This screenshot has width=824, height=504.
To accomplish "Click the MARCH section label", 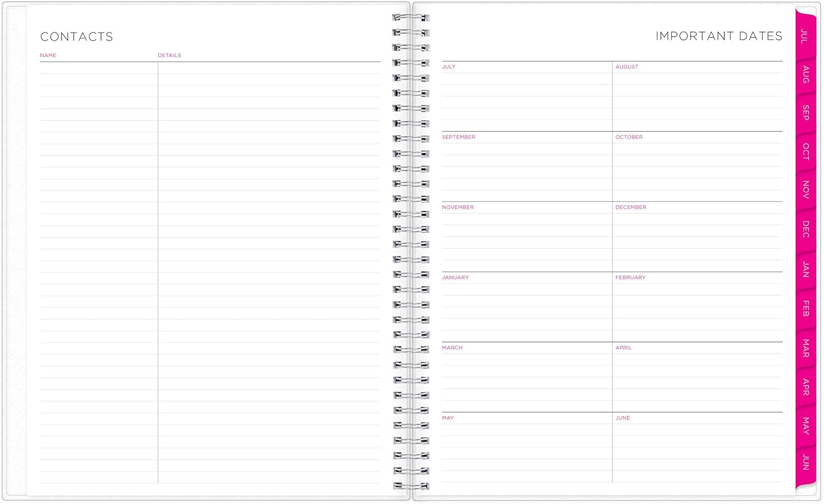I will (452, 348).
